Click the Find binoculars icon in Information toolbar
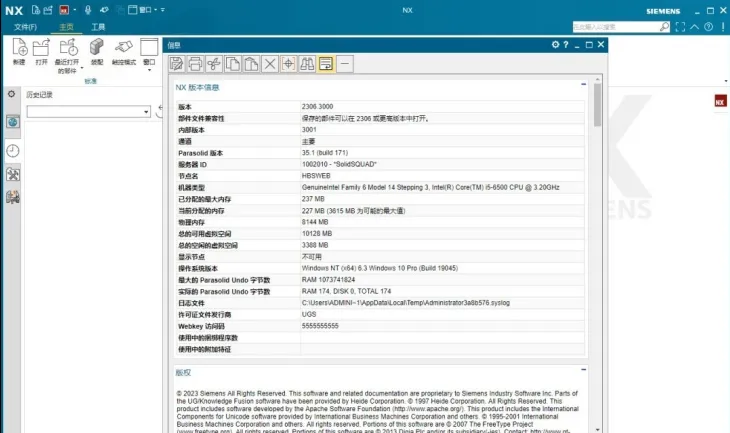Image resolution: width=730 pixels, height=433 pixels. pos(307,64)
